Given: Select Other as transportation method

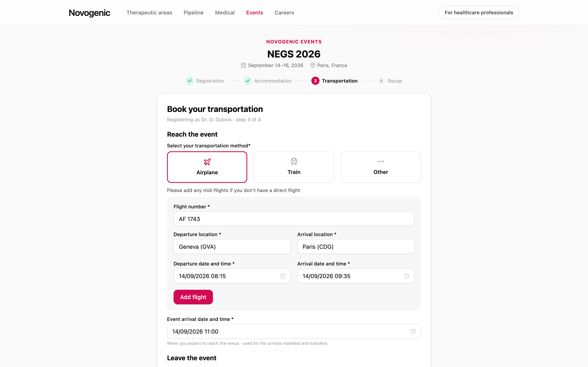Looking at the screenshot, I should (381, 167).
